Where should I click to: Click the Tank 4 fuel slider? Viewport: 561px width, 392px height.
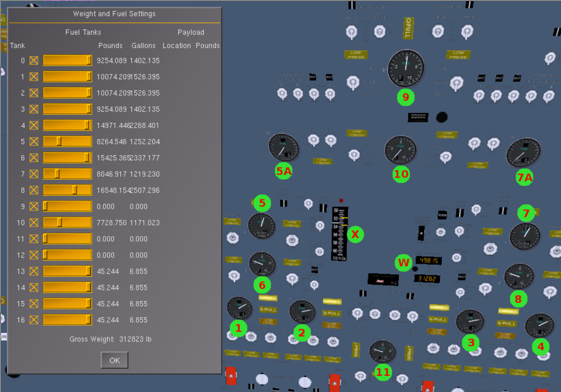(67, 125)
